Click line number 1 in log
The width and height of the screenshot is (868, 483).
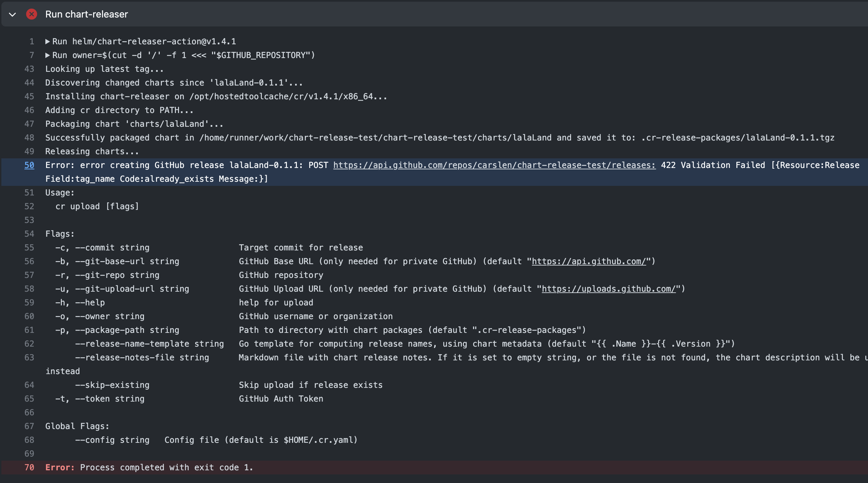pyautogui.click(x=32, y=42)
